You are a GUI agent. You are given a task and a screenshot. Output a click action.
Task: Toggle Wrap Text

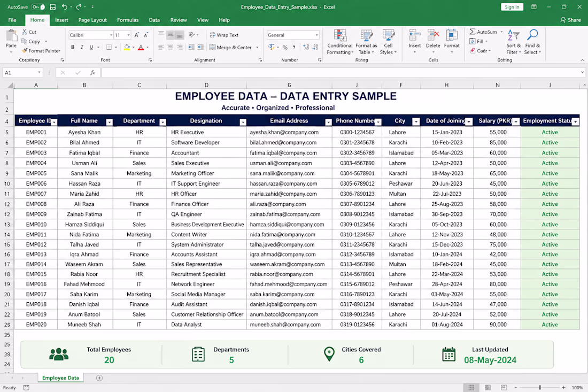[x=224, y=35]
